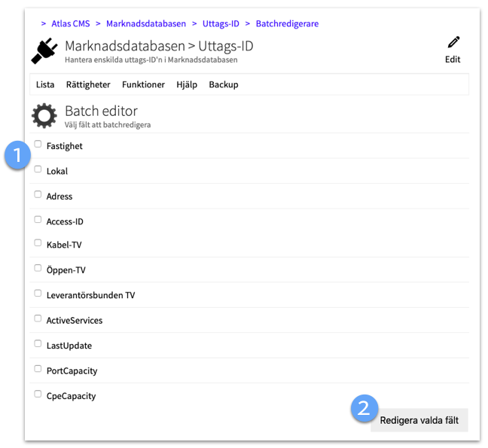
Task: Mark the Öppen-TV checkbox
Action: point(38,268)
